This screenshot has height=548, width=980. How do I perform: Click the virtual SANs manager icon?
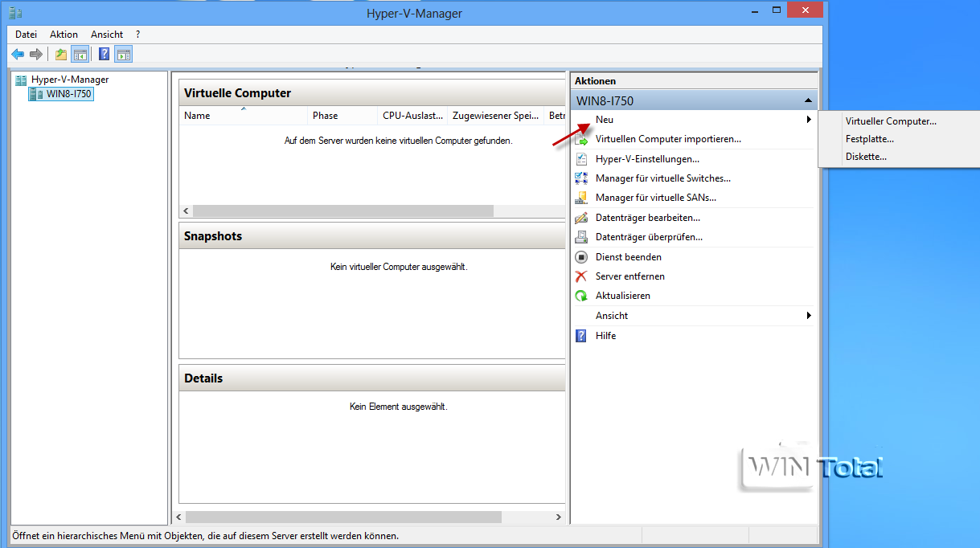[x=581, y=198]
